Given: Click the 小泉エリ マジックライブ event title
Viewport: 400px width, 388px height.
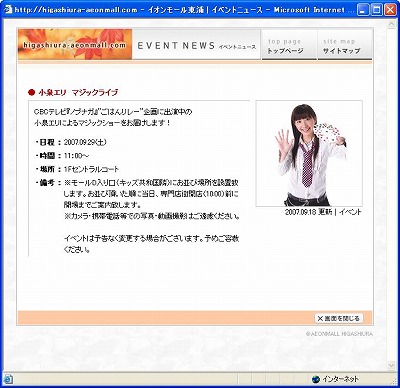Looking at the screenshot, I should [x=78, y=92].
